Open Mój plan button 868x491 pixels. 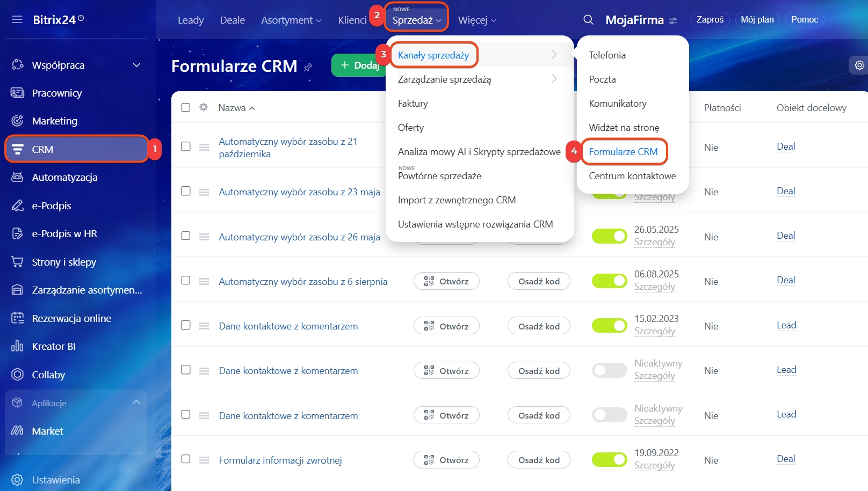(757, 19)
